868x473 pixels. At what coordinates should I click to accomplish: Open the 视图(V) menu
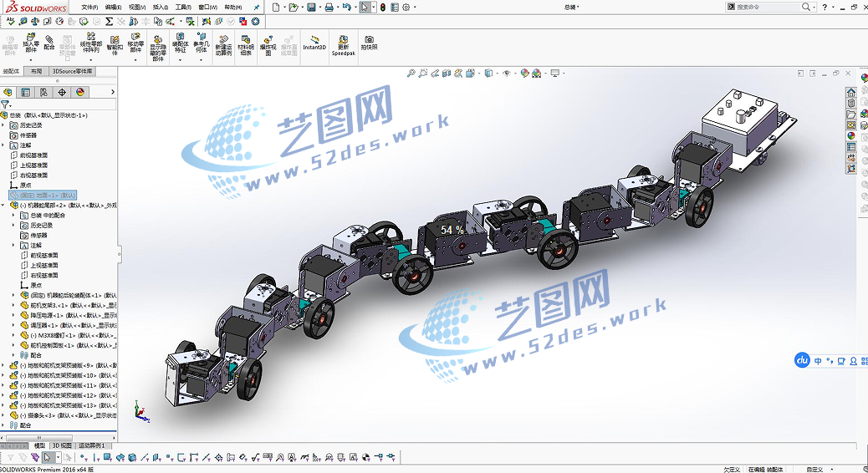137,8
